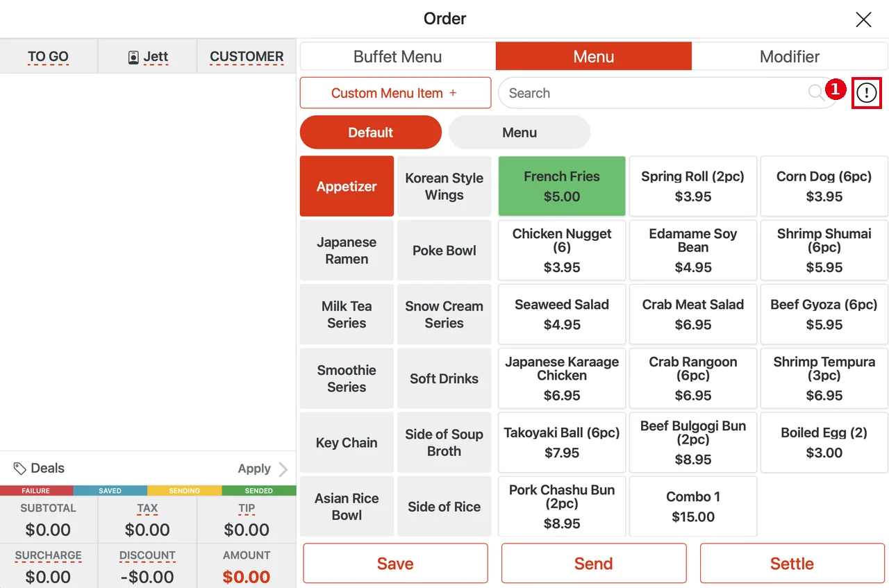Select the Default menu pill
This screenshot has height=588, width=889.
click(x=371, y=133)
